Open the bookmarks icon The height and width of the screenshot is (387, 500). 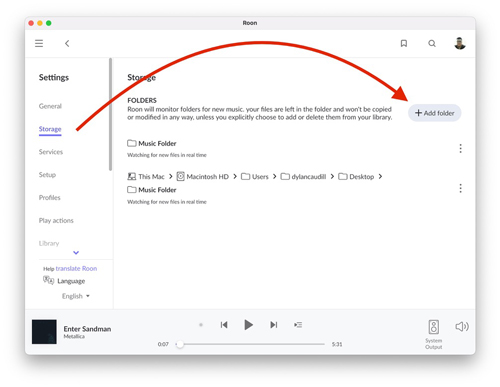[x=404, y=43]
